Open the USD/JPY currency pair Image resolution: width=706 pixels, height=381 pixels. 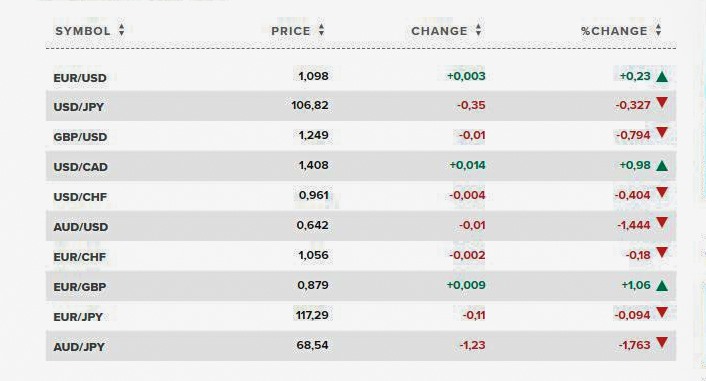79,107
